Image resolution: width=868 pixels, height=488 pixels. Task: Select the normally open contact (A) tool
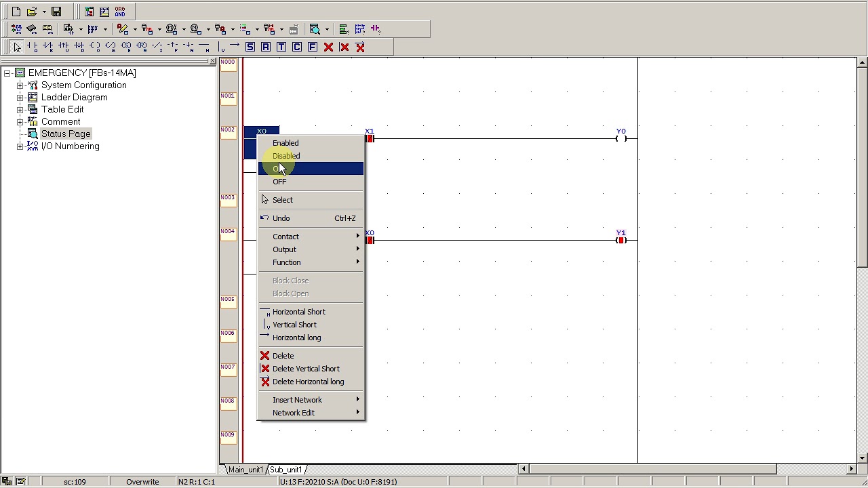point(32,47)
